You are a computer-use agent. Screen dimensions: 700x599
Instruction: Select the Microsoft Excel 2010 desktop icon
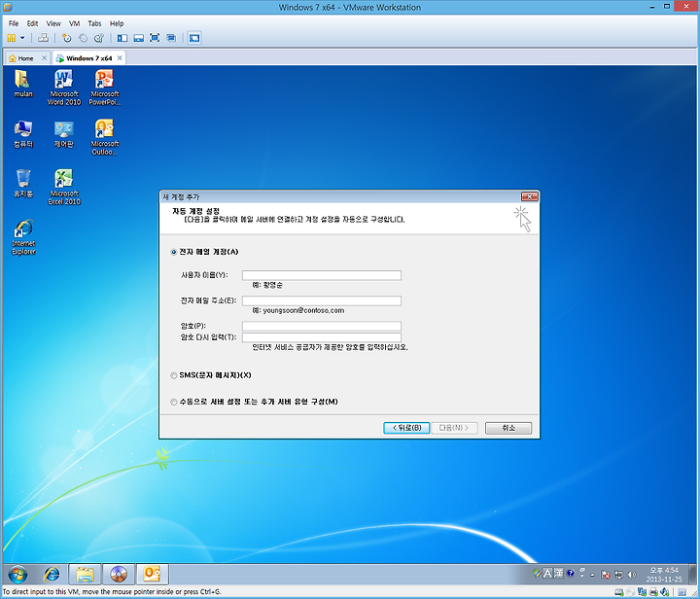coord(64,187)
